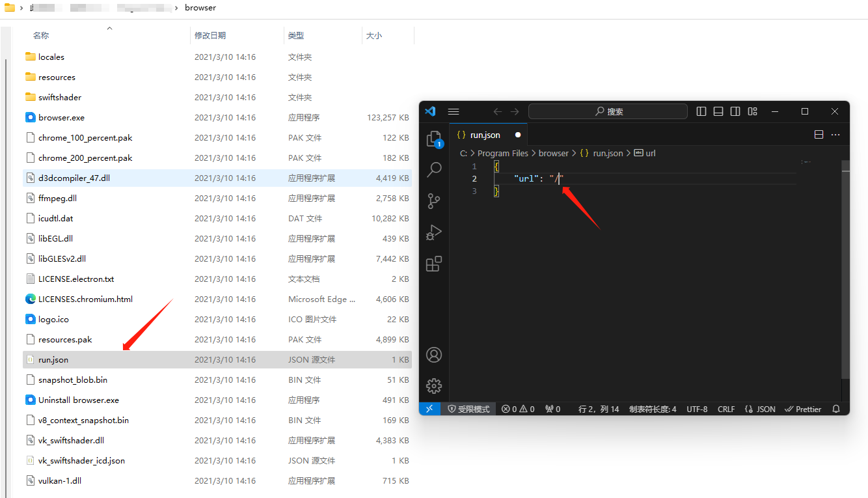
Task: Toggle the bottom panel layout
Action: tap(718, 111)
